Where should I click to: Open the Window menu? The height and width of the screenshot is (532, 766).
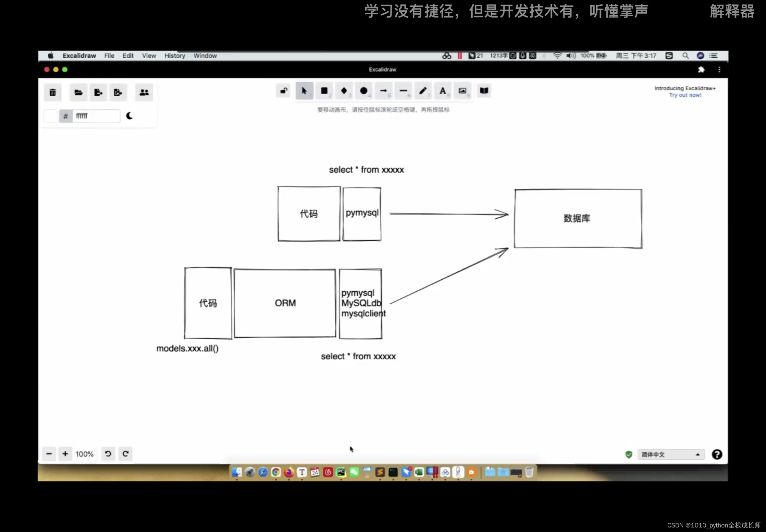click(x=205, y=56)
